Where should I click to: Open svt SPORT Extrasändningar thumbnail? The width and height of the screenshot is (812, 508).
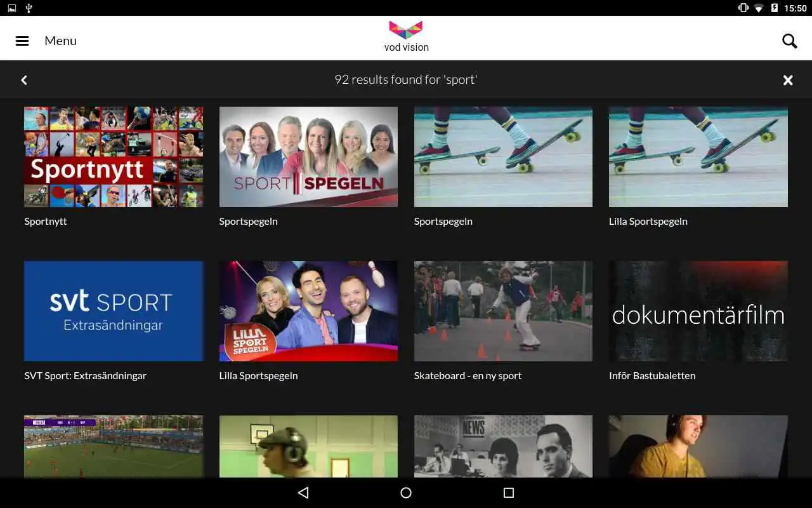[114, 311]
